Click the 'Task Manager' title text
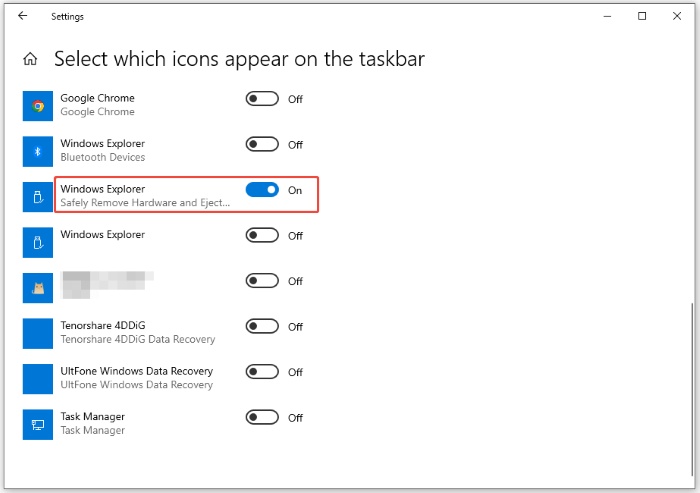 coord(92,417)
